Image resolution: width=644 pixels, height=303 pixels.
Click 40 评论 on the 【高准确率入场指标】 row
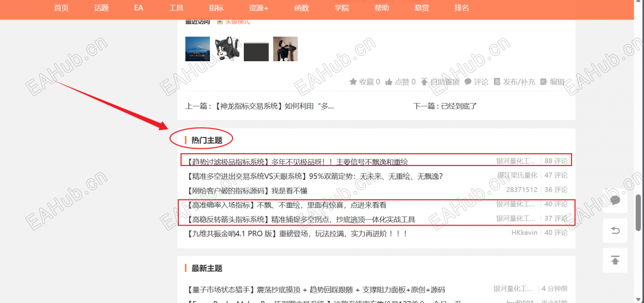pos(556,204)
